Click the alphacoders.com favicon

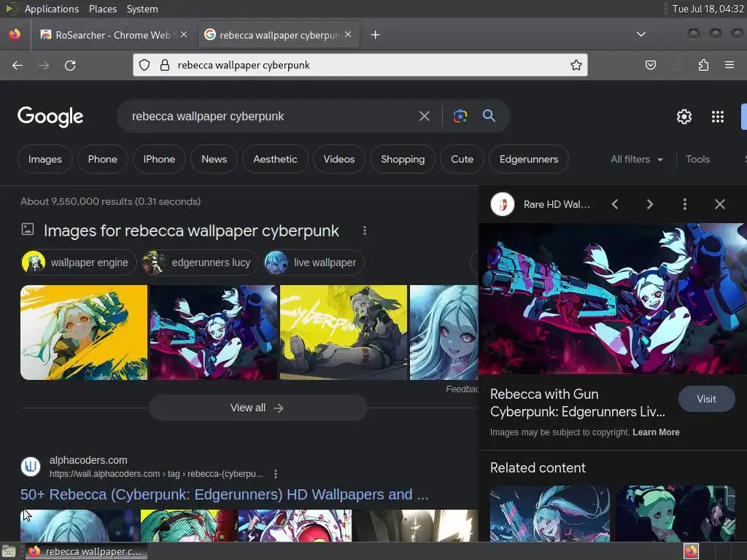31,467
